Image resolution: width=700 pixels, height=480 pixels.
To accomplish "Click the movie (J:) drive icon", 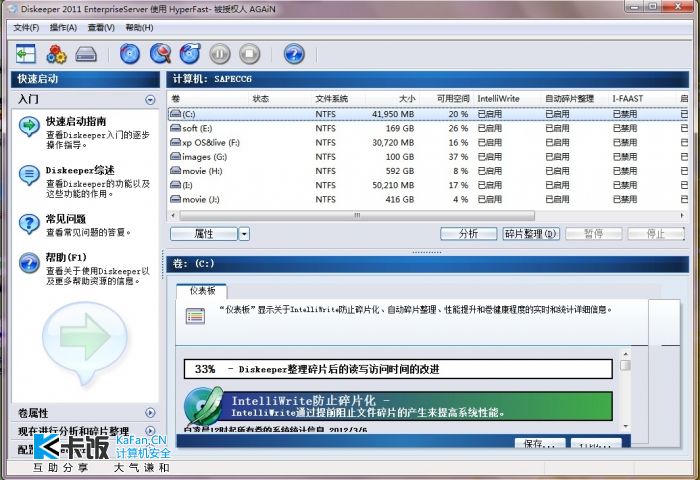I will [175, 199].
